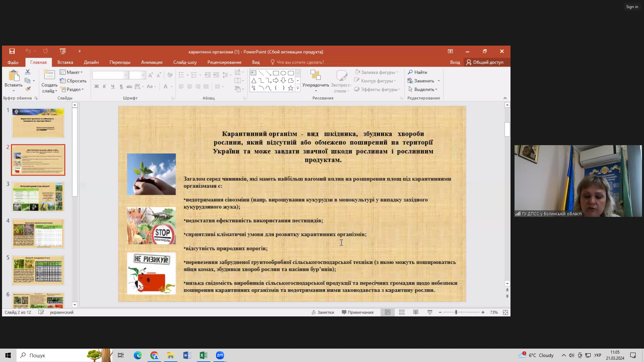Select the right arrow shape in gallery
Image resolution: width=644 pixels, height=362 pixels.
click(276, 80)
